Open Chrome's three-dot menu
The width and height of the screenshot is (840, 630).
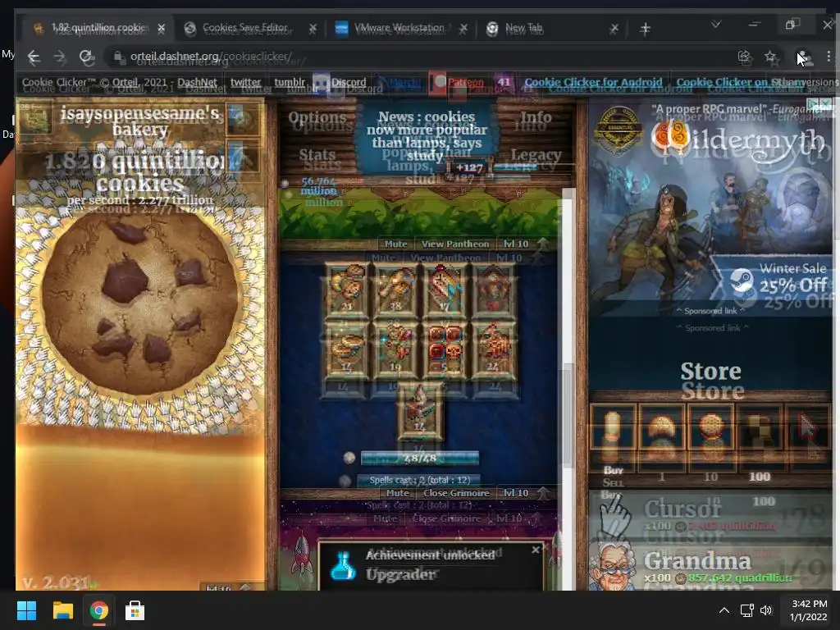tap(829, 57)
